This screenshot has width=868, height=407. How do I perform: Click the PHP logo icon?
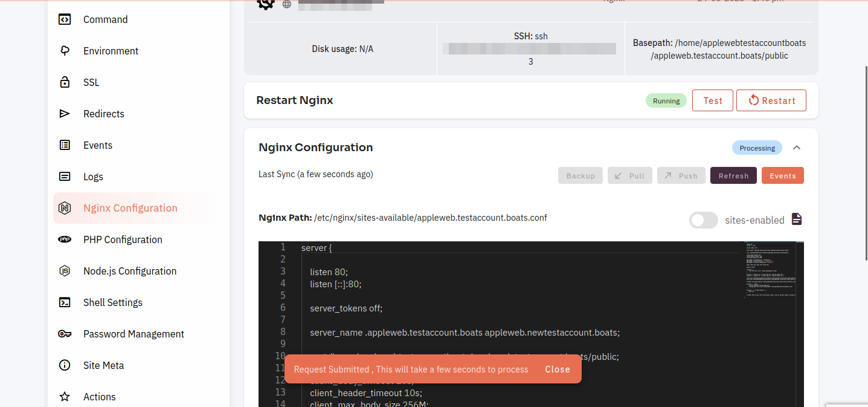[65, 239]
